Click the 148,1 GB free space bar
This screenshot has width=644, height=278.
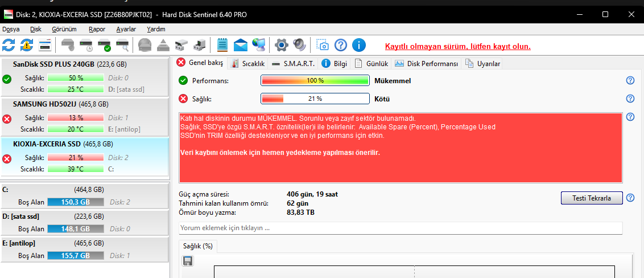click(76, 228)
